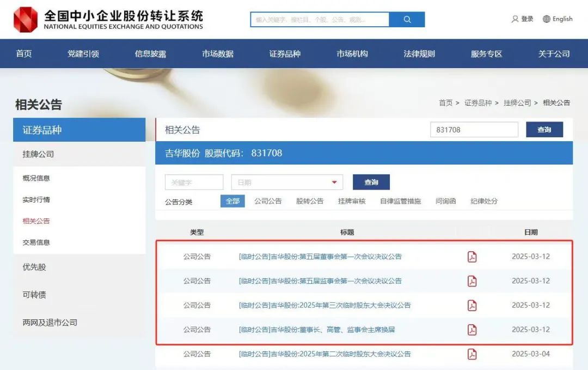Open link 董事长、高管、监事会主席换届
Image resolution: width=588 pixels, height=370 pixels.
pos(317,330)
